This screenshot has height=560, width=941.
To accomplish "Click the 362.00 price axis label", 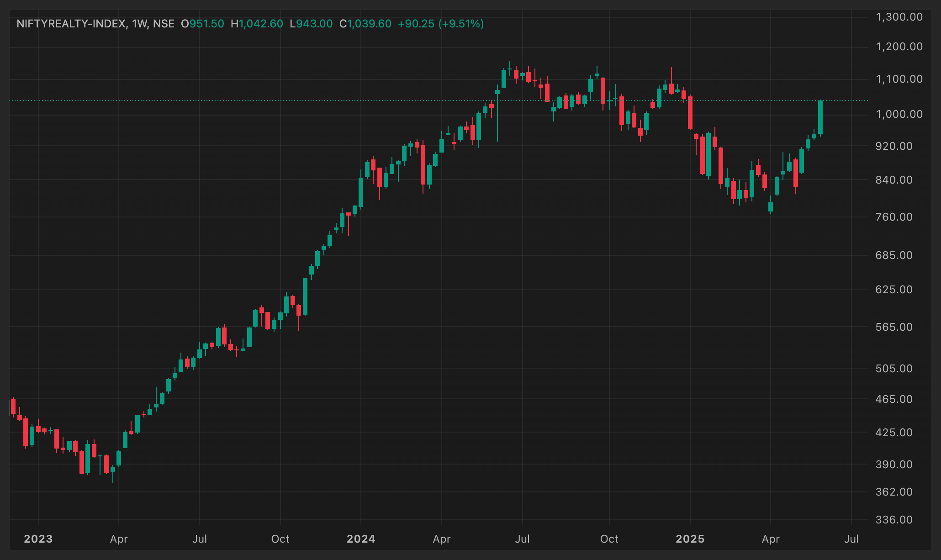I will click(x=894, y=492).
